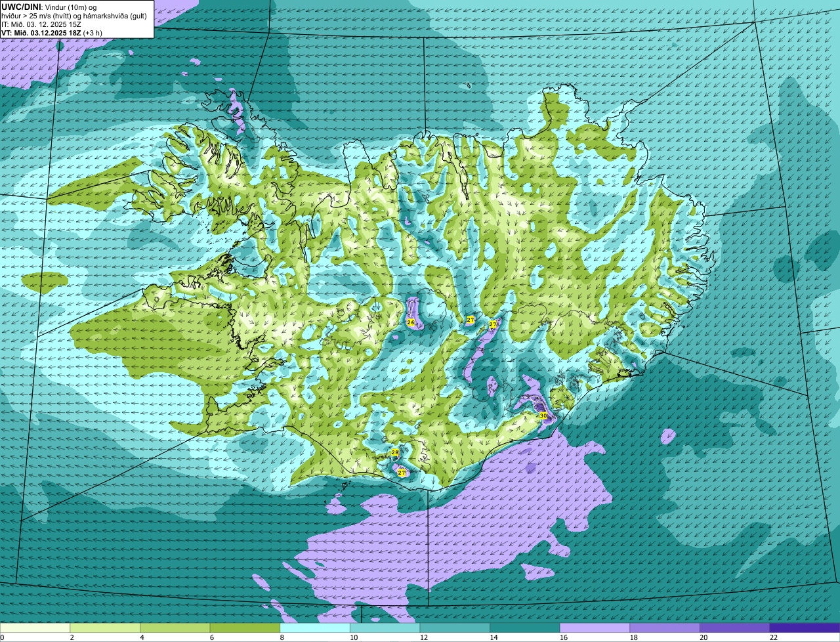
Task: Click the 2–4 m/s light green legend swatch
Action: coord(105,628)
